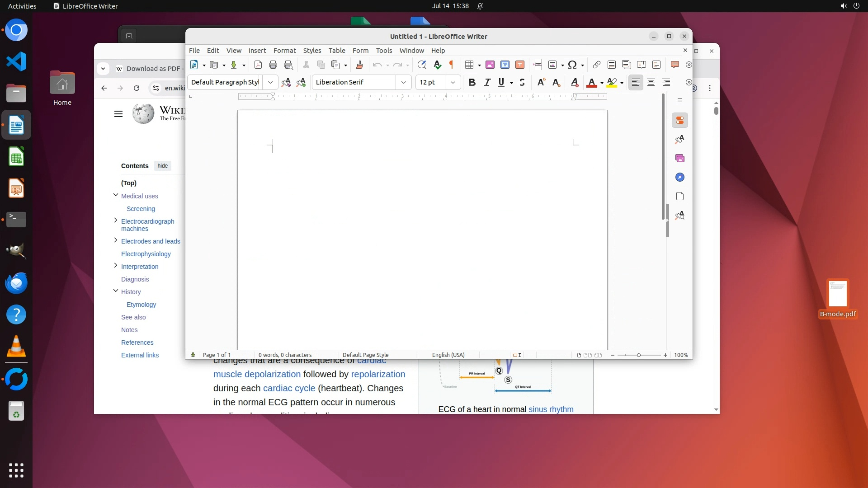The image size is (868, 488).
Task: Toggle formatting marks display
Action: point(452,65)
